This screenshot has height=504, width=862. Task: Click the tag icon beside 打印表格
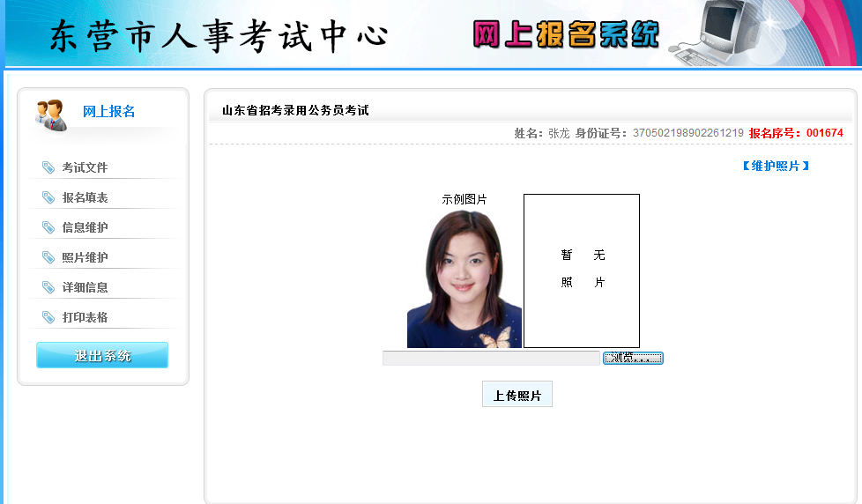tap(48, 317)
